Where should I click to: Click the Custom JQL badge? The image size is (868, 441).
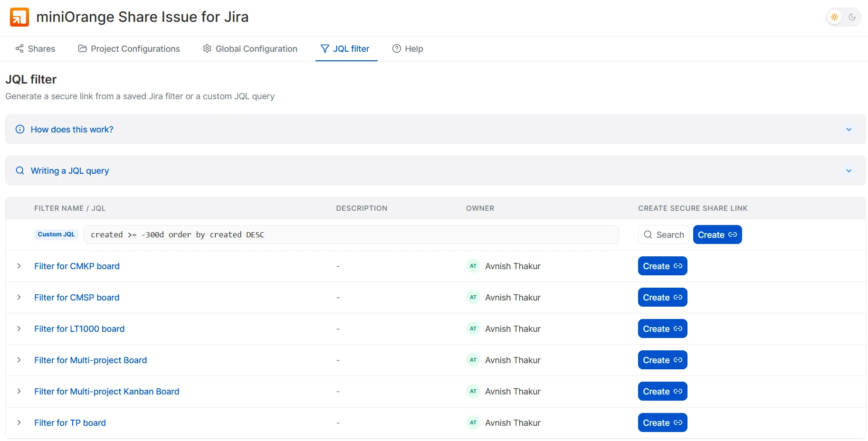56,235
